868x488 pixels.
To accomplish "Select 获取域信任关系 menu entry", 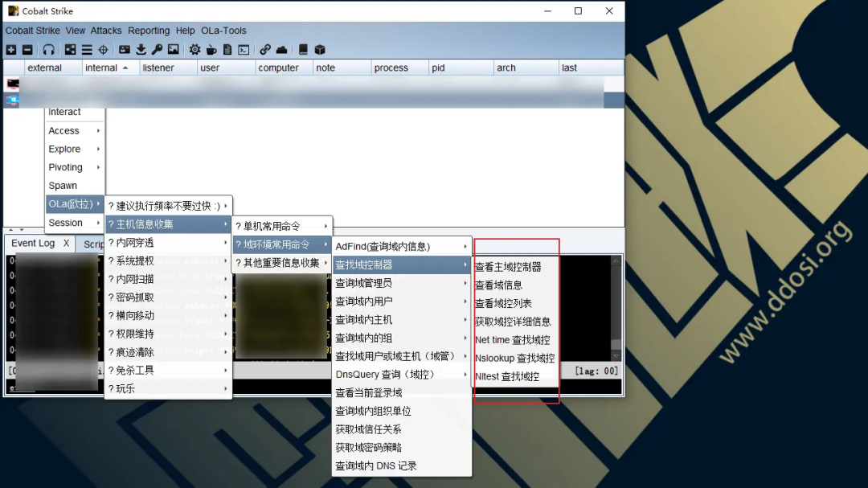I will (x=402, y=429).
